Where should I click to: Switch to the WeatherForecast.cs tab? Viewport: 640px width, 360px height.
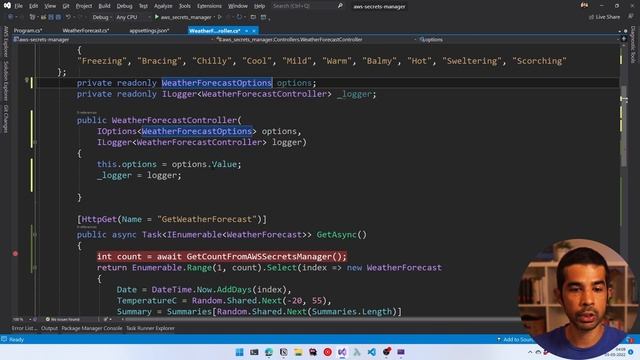point(86,31)
